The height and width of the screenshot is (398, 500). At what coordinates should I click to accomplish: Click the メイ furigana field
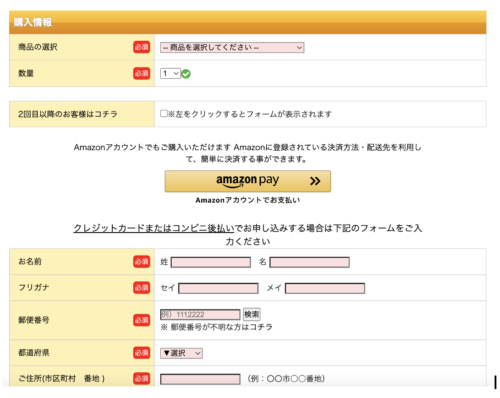[325, 288]
